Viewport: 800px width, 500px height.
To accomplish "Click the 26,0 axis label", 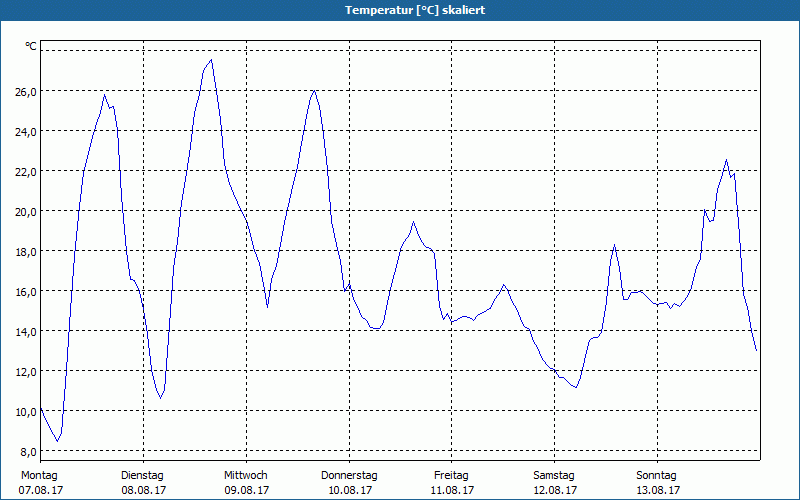I will (x=26, y=92).
